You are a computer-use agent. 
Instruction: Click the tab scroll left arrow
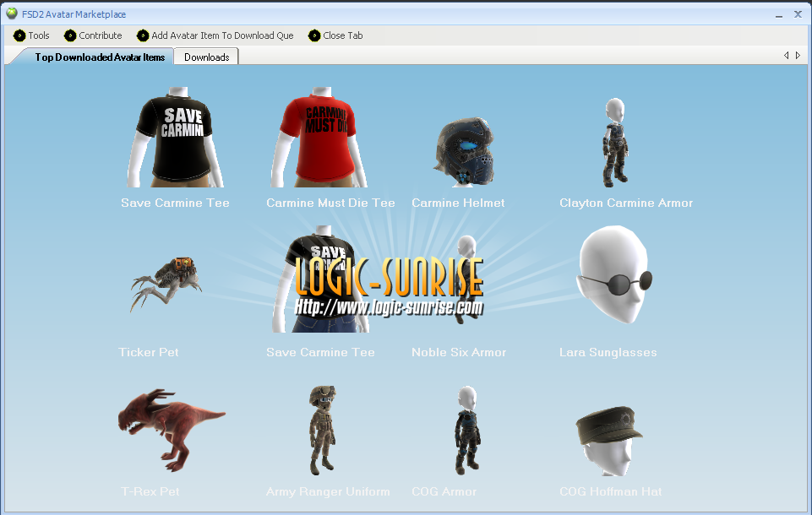pyautogui.click(x=786, y=55)
